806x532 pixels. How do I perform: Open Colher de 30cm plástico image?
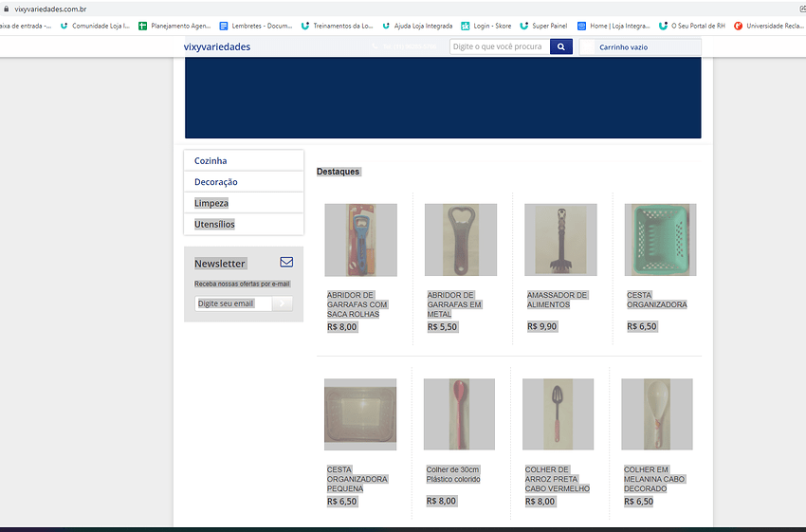[459, 414]
